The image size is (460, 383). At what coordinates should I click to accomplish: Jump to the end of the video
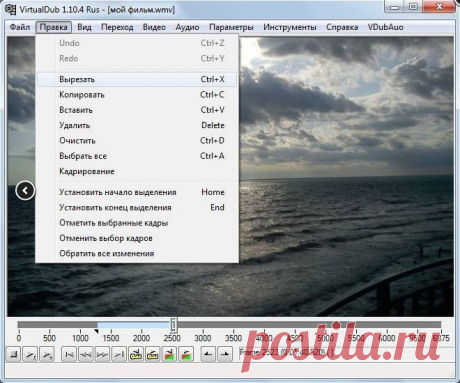point(119,354)
